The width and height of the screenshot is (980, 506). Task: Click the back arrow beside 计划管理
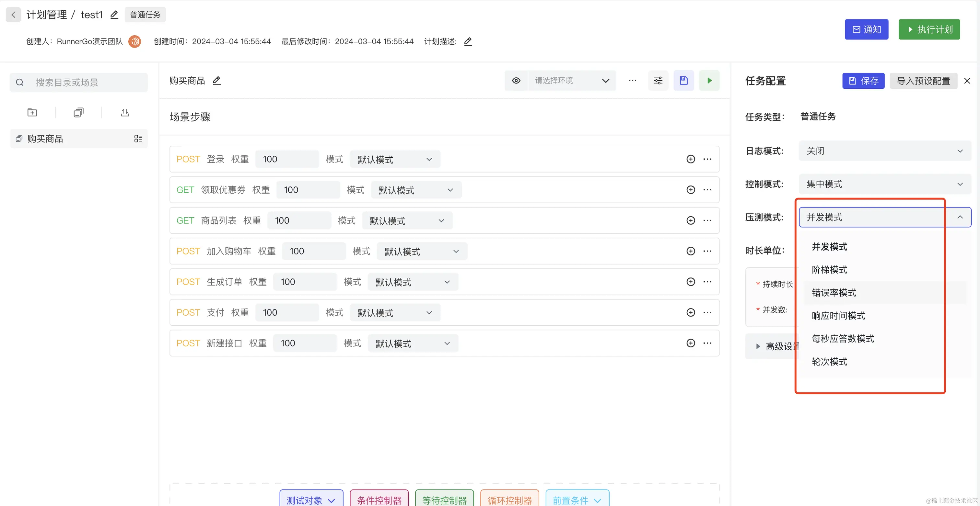tap(13, 15)
